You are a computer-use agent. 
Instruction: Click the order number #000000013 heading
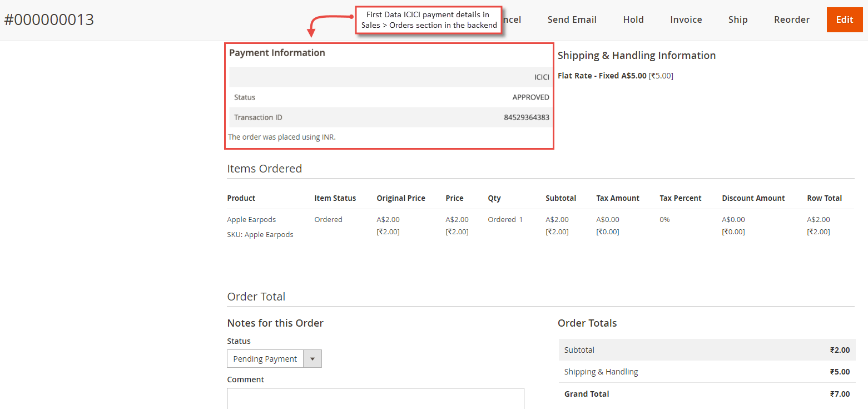click(49, 19)
